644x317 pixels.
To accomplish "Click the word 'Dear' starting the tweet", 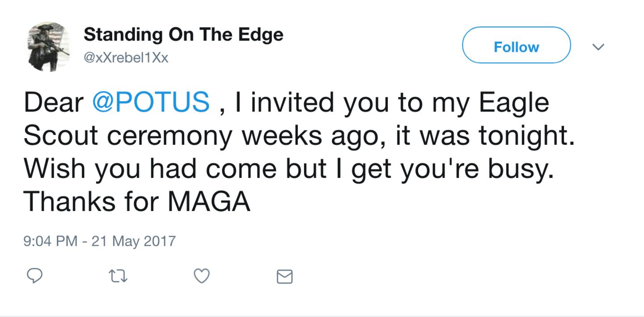I will tap(53, 102).
